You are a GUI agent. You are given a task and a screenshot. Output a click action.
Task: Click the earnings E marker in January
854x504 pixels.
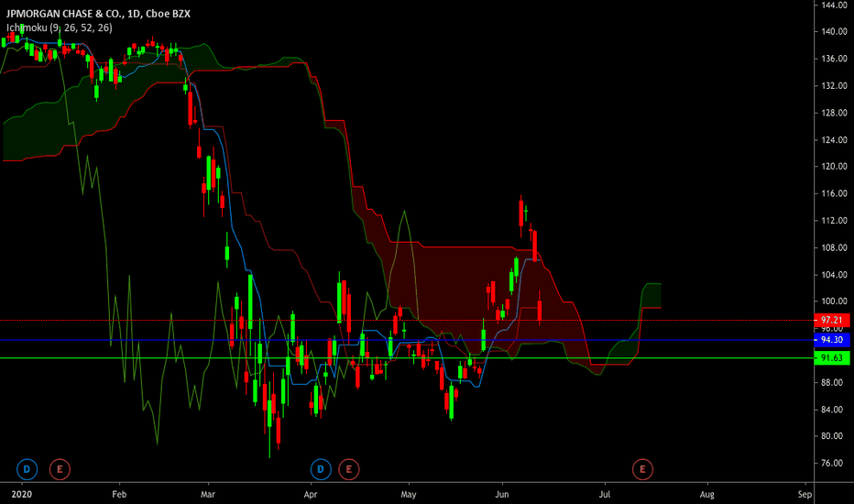(60, 469)
